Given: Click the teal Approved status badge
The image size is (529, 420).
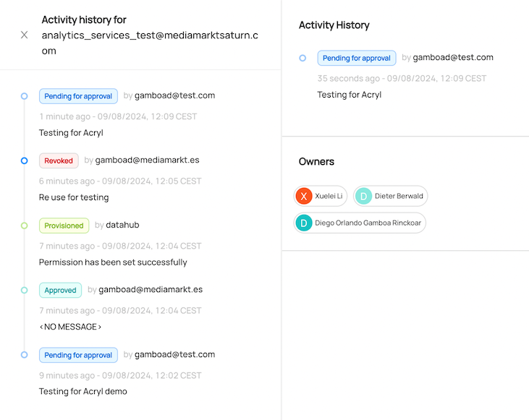Looking at the screenshot, I should tap(60, 290).
